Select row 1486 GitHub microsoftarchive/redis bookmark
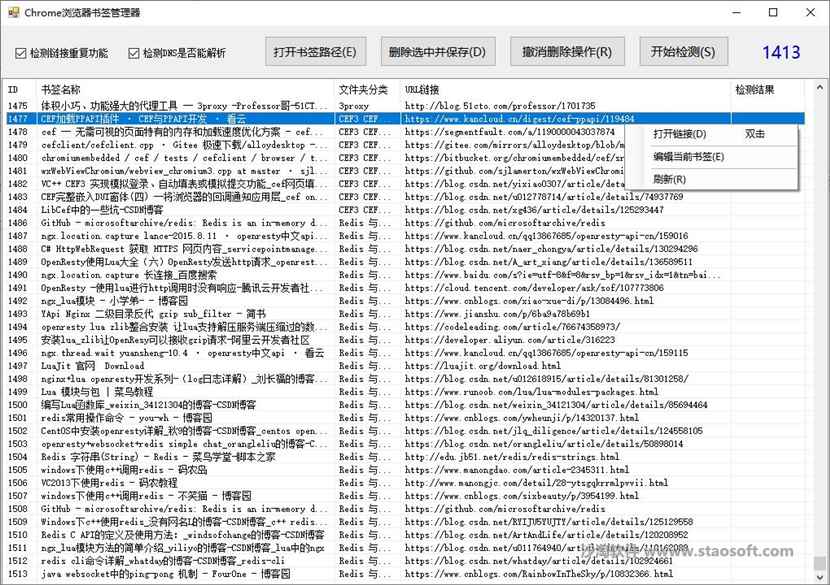Screen dimensions: 830x585 point(404,223)
